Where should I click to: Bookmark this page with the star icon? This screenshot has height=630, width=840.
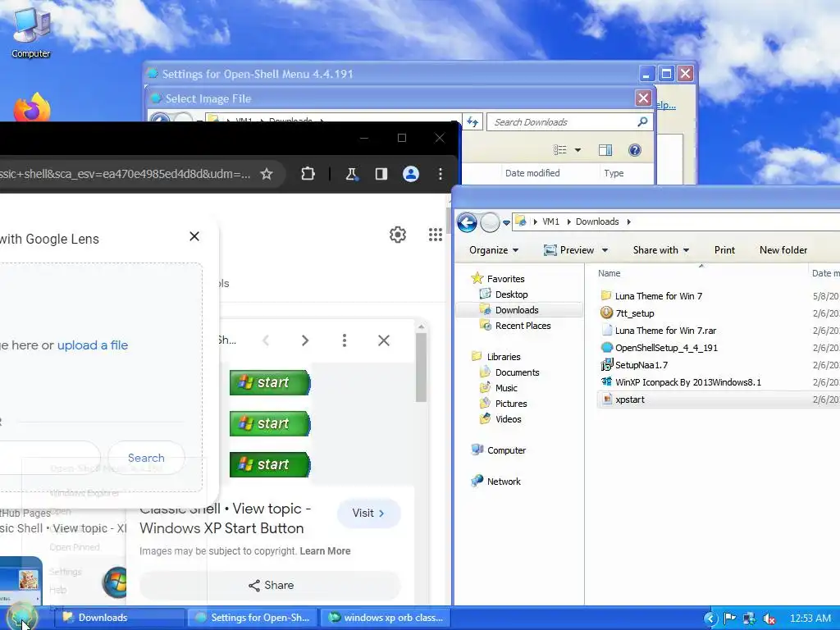(267, 174)
